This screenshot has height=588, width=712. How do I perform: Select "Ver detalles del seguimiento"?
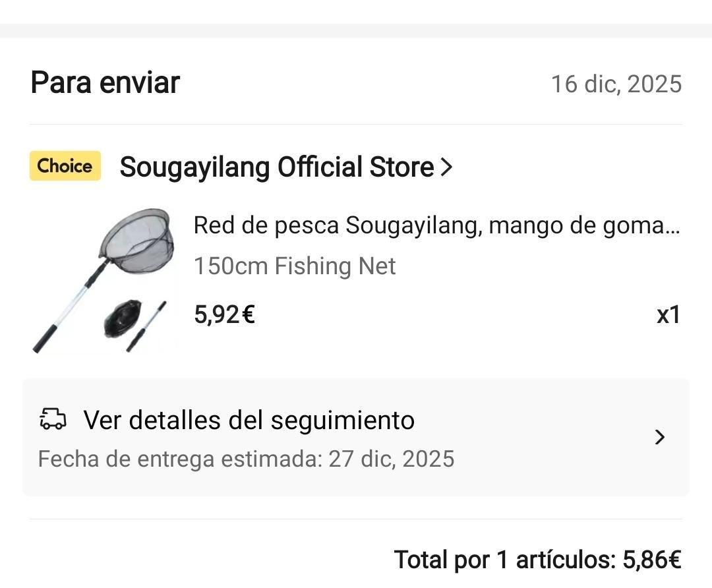pyautogui.click(x=249, y=420)
